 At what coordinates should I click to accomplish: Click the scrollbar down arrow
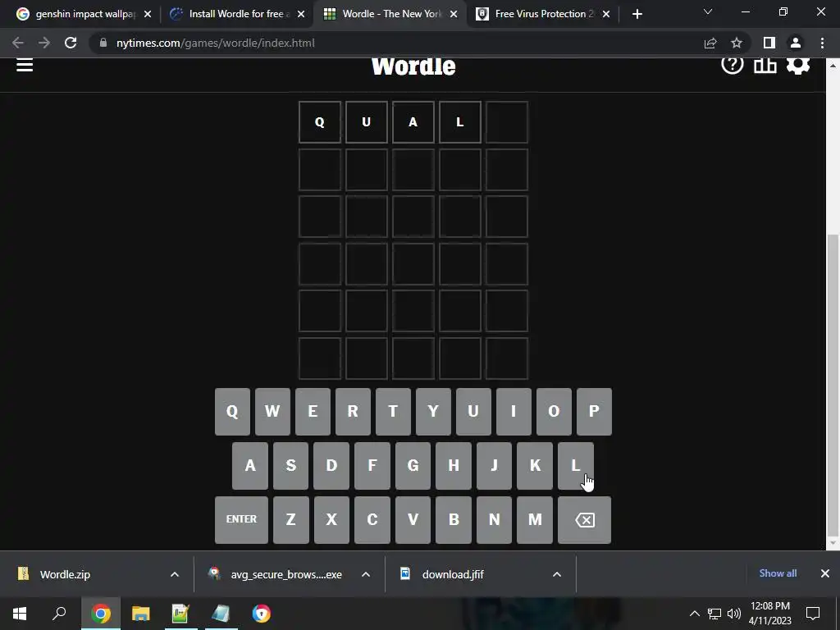[832, 544]
